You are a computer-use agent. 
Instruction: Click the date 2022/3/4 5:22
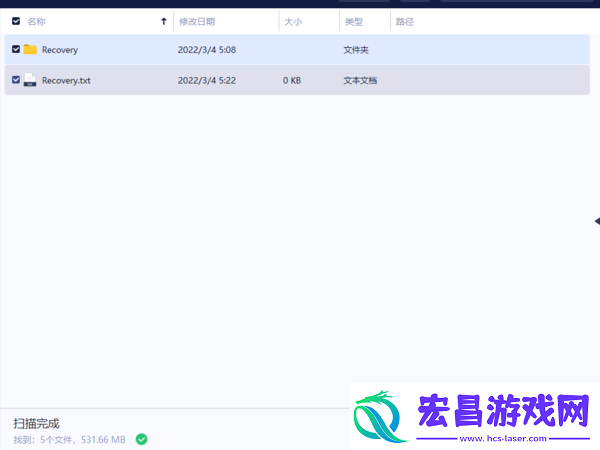(207, 80)
